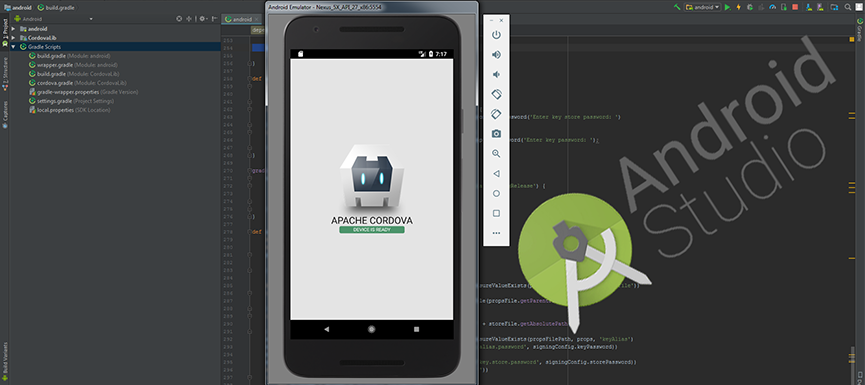
Task: Open the android run configuration dropdown
Action: [x=703, y=7]
